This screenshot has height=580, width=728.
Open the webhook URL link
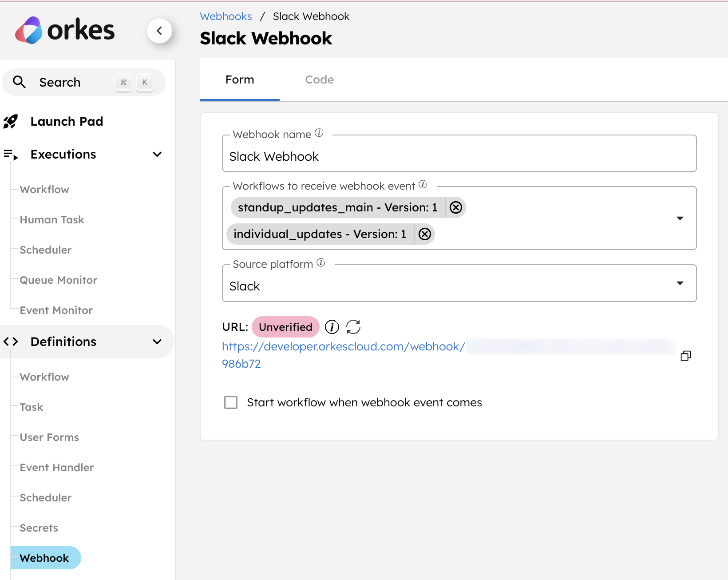[344, 346]
